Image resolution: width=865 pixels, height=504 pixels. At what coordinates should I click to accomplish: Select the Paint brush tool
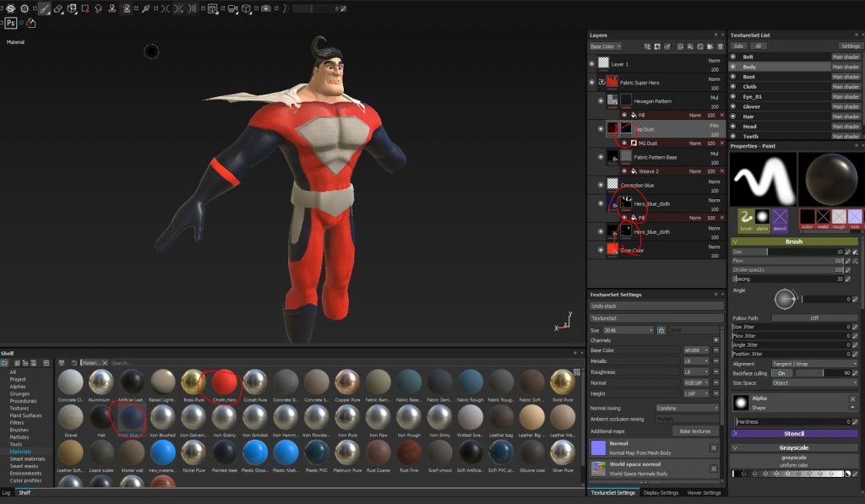pyautogui.click(x=43, y=8)
